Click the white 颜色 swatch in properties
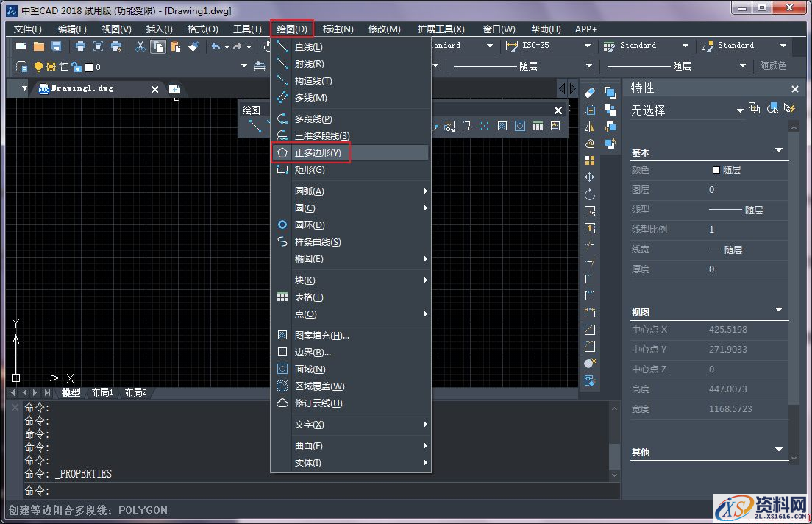Screen dimensions: 812x524 coord(716,170)
